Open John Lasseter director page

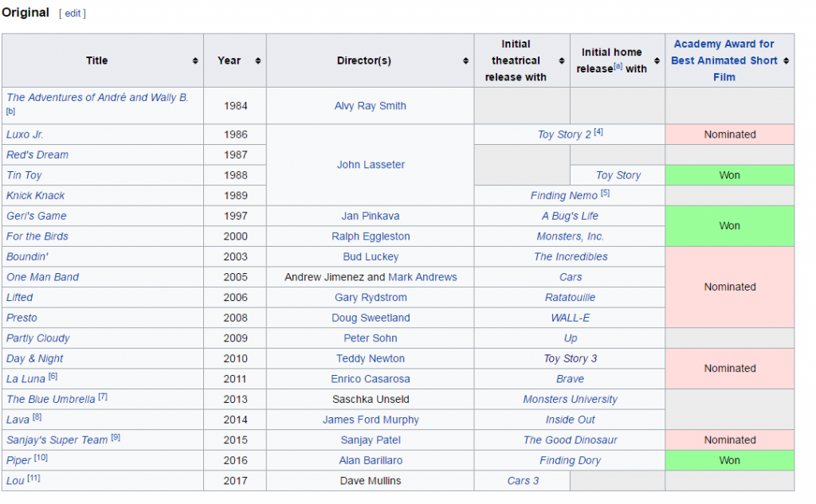(x=371, y=165)
